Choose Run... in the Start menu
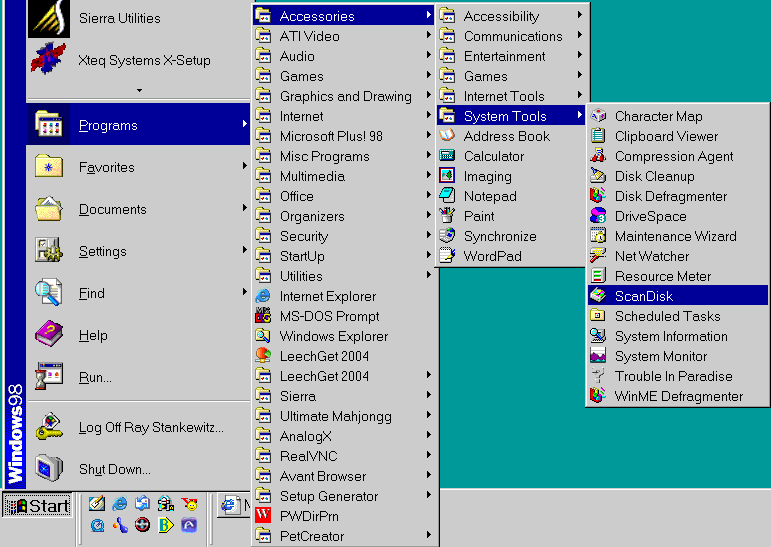771x547 pixels. point(139,377)
